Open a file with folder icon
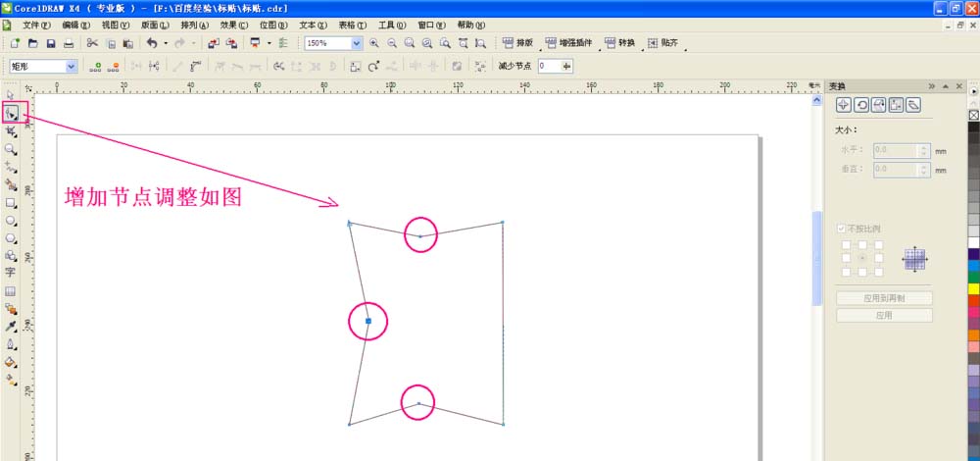This screenshot has width=980, height=461. pyautogui.click(x=33, y=43)
